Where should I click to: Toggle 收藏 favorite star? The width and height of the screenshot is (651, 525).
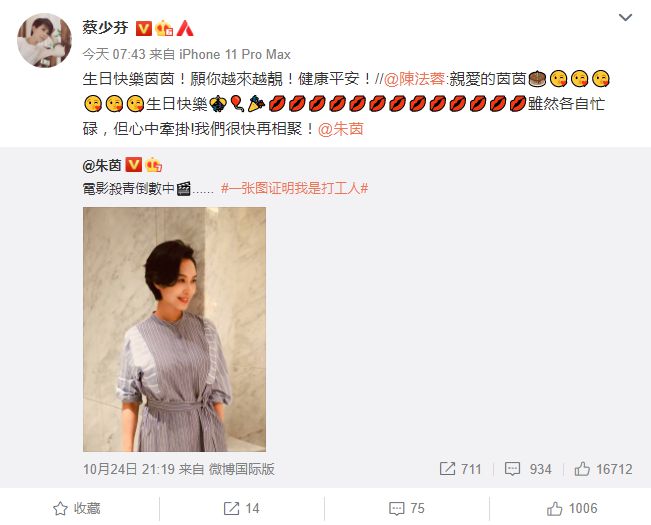coord(77,508)
